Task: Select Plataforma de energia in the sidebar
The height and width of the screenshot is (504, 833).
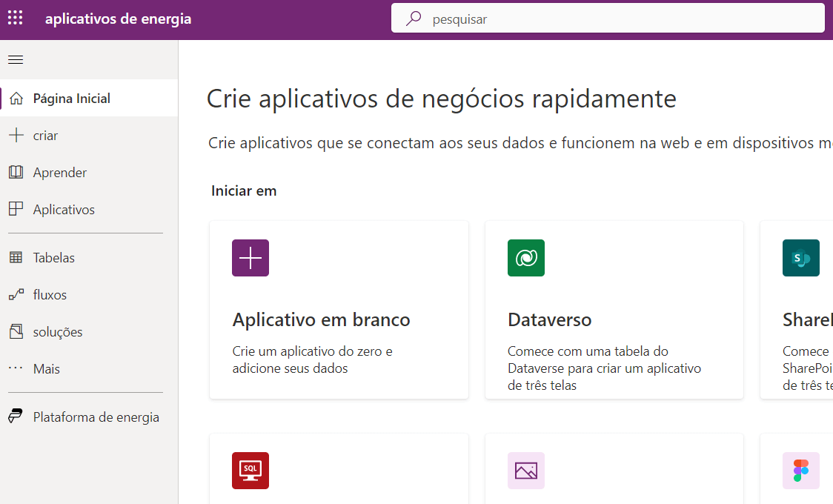Action: (96, 417)
